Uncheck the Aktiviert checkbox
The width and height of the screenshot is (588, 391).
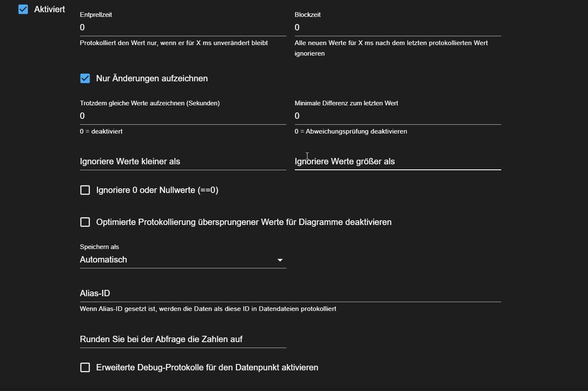coord(23,9)
